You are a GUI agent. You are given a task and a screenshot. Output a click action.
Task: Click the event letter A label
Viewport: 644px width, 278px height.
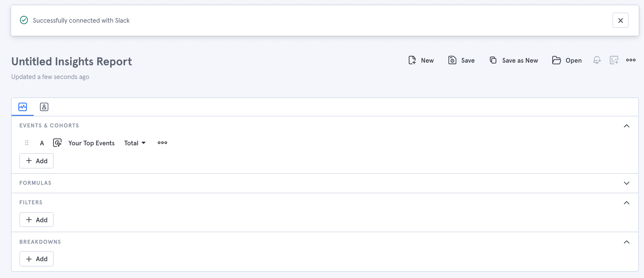pos(42,143)
